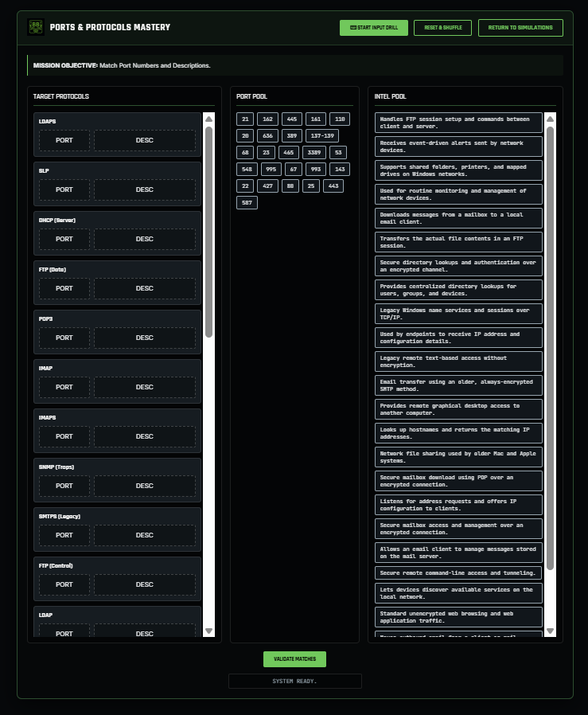The height and width of the screenshot is (715, 588).
Task: Click the DESC slot for FTP (Control)
Action: (x=144, y=584)
